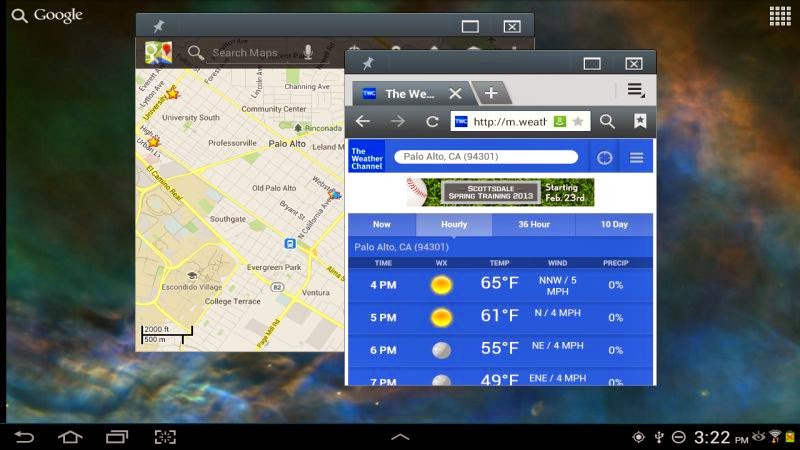
Task: Tap the Wi-Fi signal status icon
Action: [x=775, y=437]
